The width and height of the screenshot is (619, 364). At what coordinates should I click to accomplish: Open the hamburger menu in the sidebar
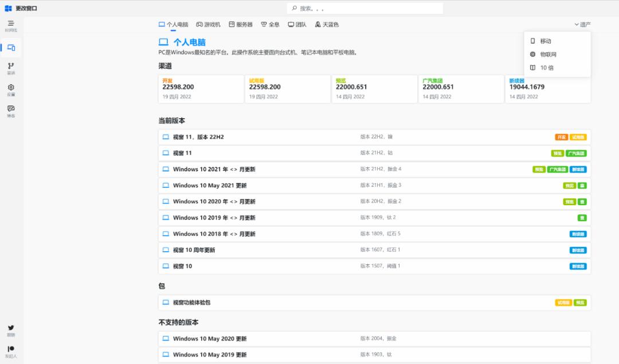coord(11,24)
